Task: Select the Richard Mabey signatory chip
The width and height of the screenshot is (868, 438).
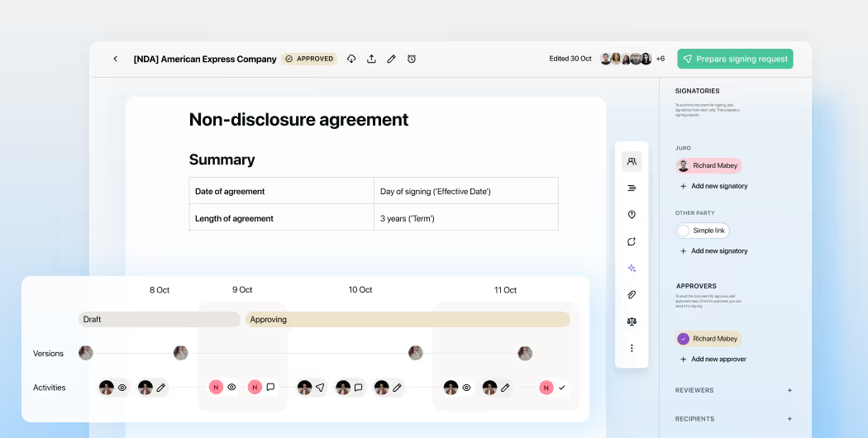Action: (x=708, y=165)
